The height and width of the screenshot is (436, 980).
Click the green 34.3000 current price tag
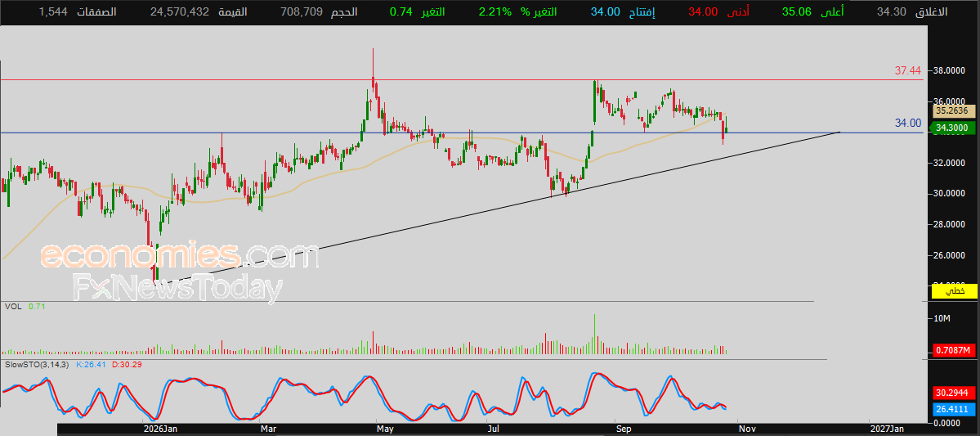(x=952, y=128)
